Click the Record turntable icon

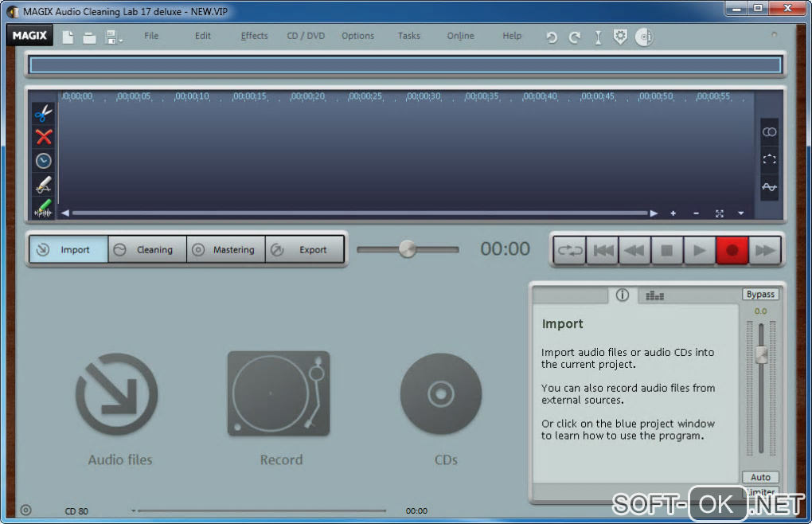click(279, 394)
